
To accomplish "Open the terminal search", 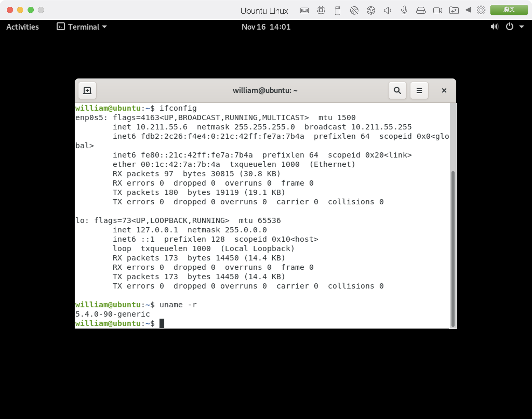I will (x=397, y=90).
